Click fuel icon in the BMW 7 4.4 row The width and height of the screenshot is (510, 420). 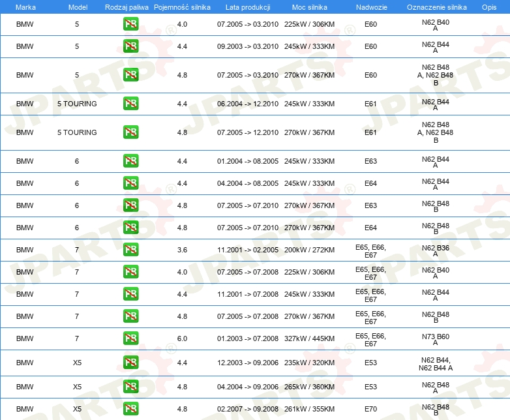pos(130,293)
